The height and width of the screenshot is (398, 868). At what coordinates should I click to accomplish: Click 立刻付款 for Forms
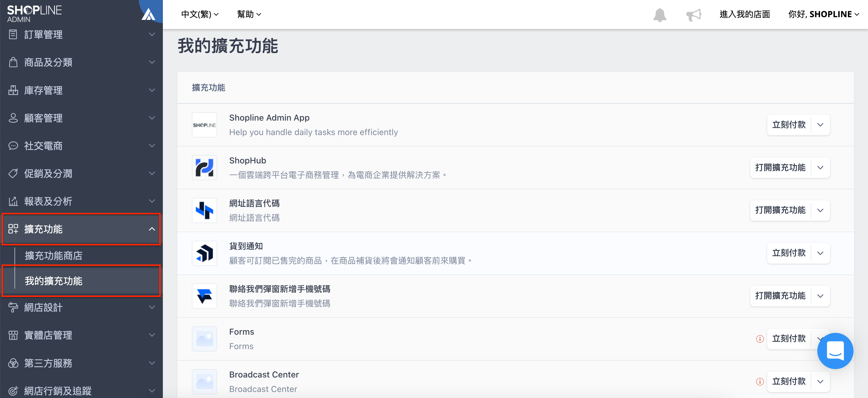point(789,339)
